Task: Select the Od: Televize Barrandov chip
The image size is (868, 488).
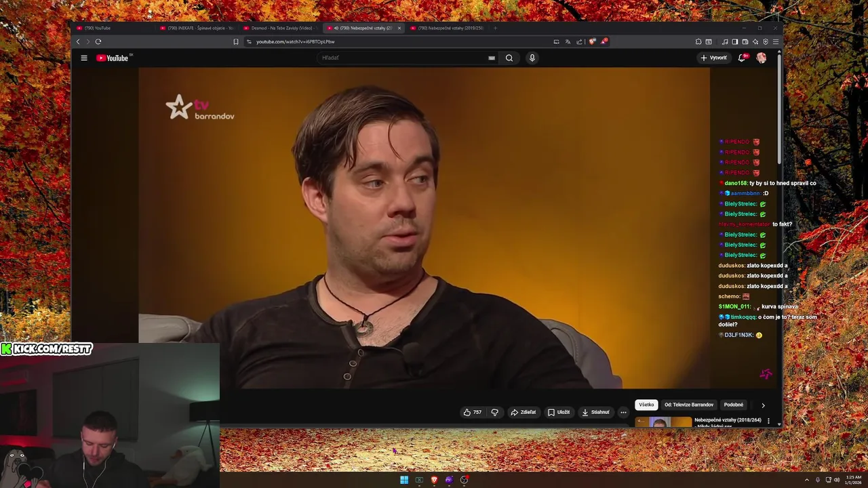Action: [689, 405]
